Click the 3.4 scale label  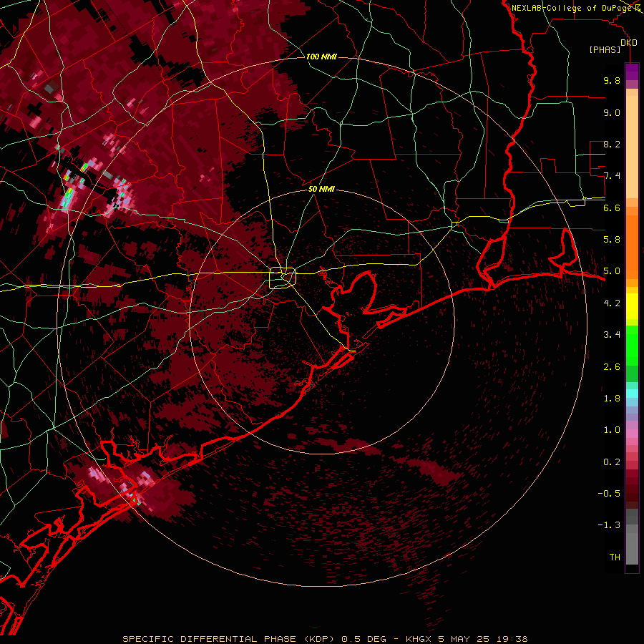point(612,335)
